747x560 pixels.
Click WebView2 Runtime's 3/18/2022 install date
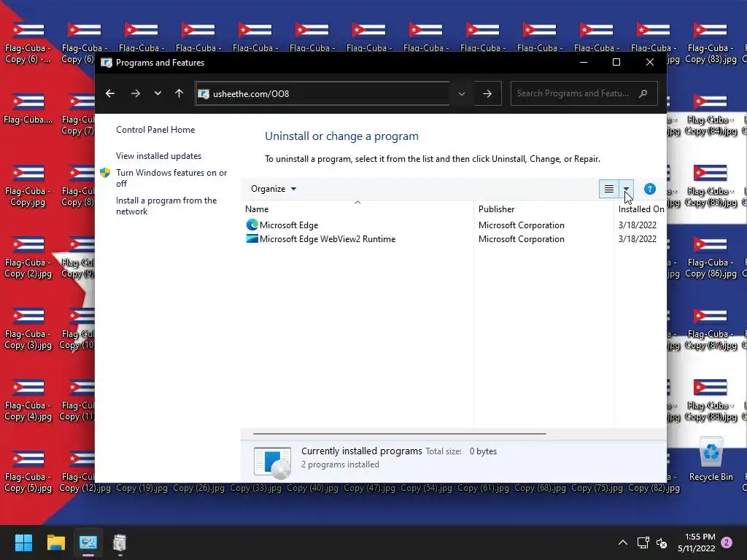pos(637,239)
